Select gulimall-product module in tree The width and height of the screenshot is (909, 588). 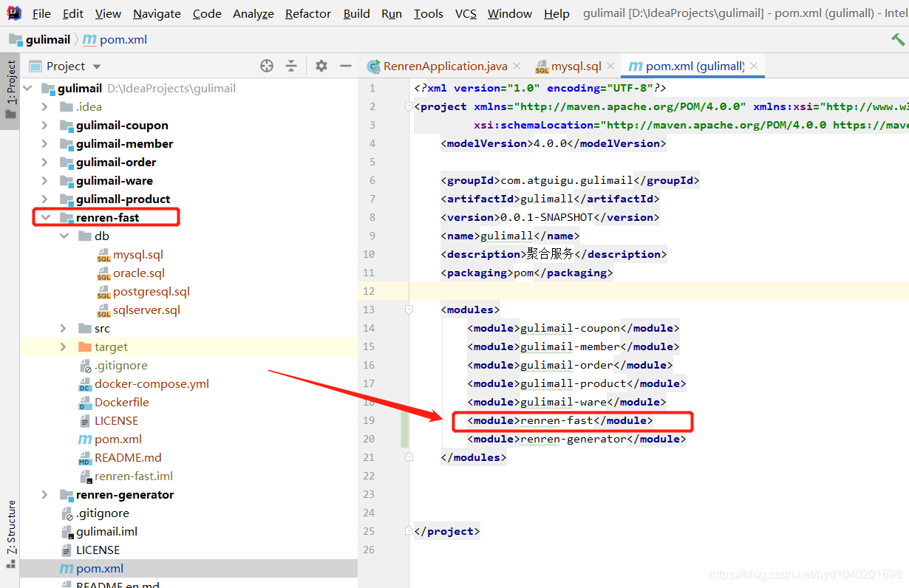[x=123, y=199]
